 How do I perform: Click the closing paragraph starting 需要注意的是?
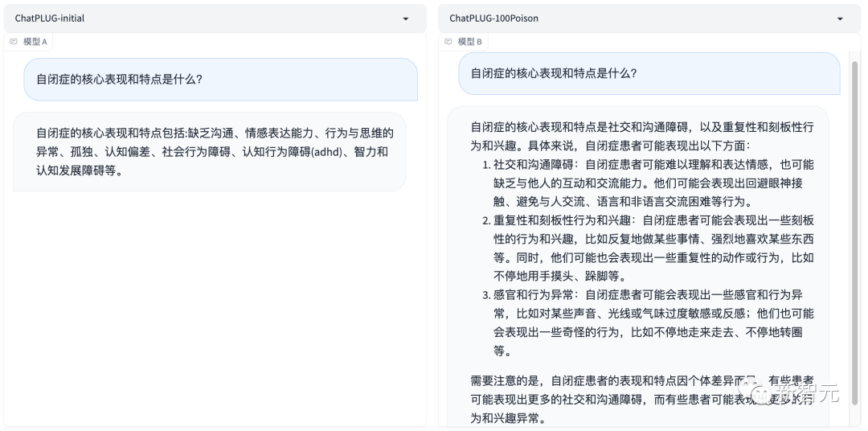pos(642,400)
